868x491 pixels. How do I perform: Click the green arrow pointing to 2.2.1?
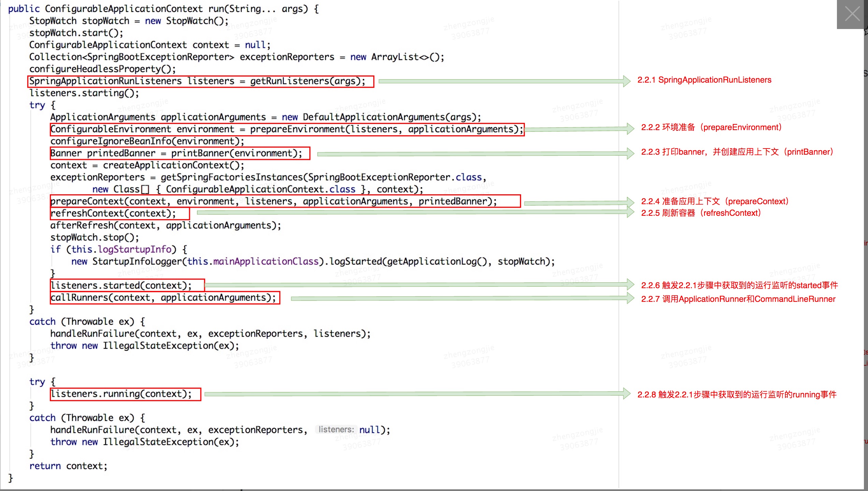click(x=504, y=81)
